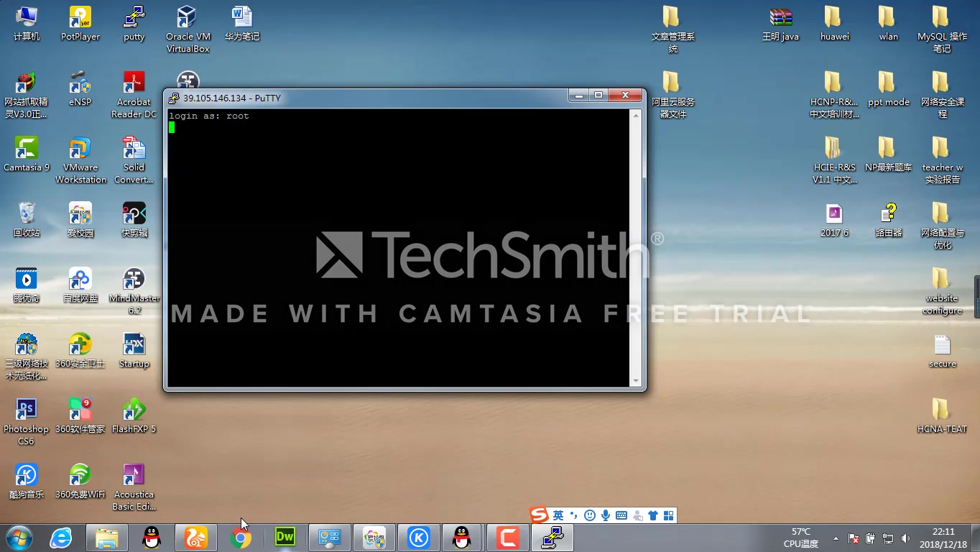Open the HCNA-TEAT folder
980x552 pixels.
942,415
